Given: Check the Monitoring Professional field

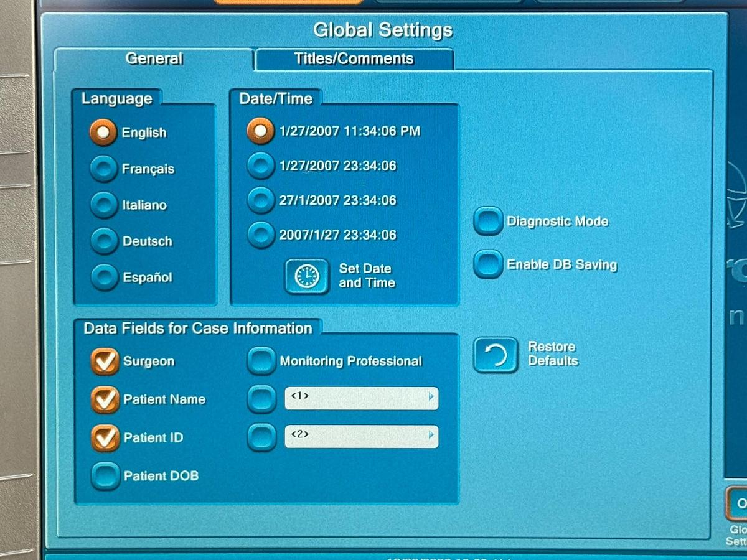Looking at the screenshot, I should pos(261,361).
